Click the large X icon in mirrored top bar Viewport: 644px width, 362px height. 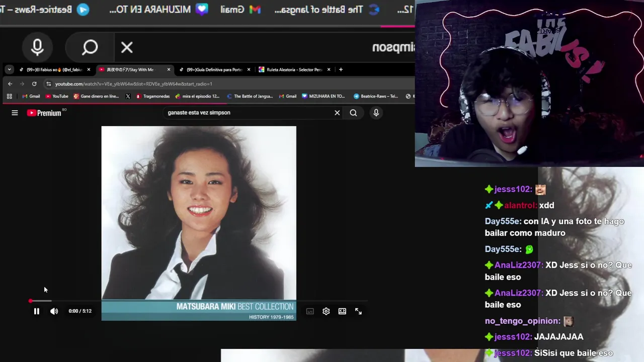point(127,48)
